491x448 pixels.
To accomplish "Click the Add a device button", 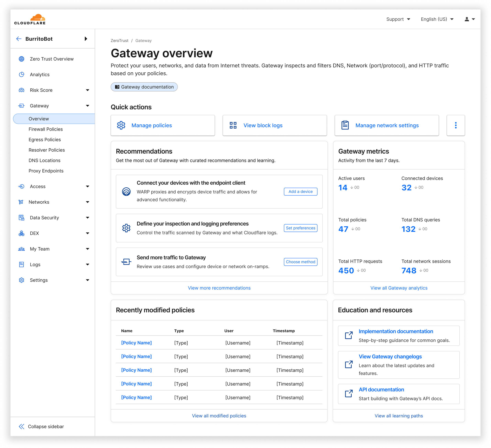I will click(300, 192).
